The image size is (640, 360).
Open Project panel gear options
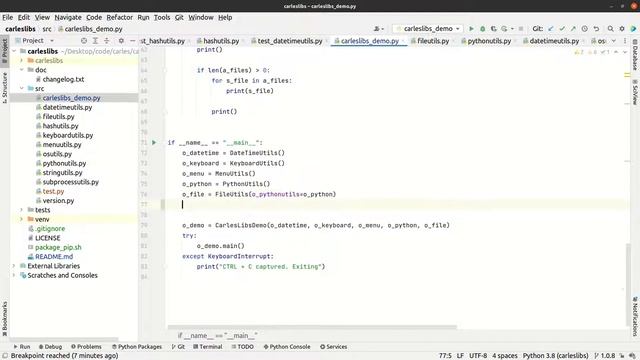[121, 40]
